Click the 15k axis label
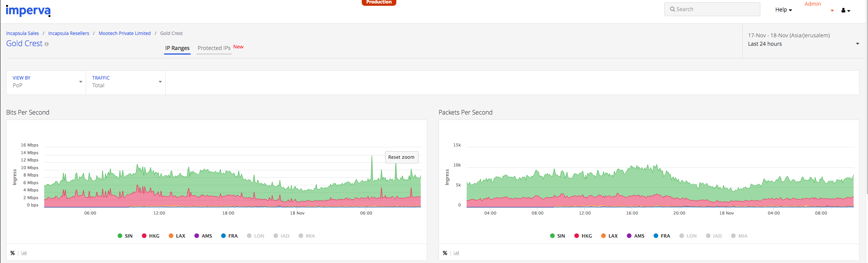The width and height of the screenshot is (868, 263). click(457, 145)
